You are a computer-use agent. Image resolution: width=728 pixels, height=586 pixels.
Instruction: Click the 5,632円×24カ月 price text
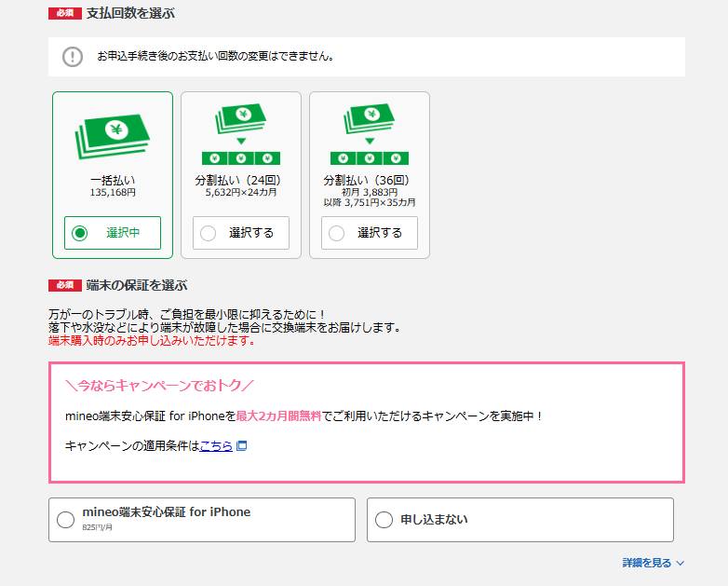(241, 193)
